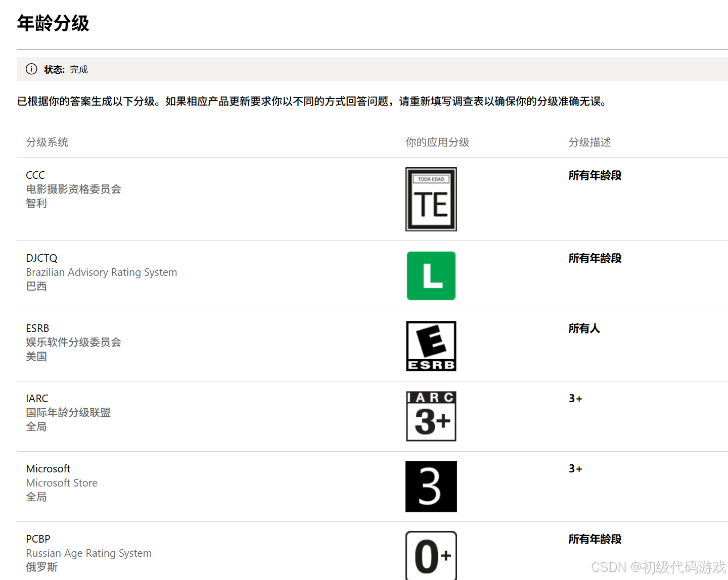This screenshot has width=728, height=580.
Task: Click Brazilian Advisory Rating System text
Action: pyautogui.click(x=102, y=272)
